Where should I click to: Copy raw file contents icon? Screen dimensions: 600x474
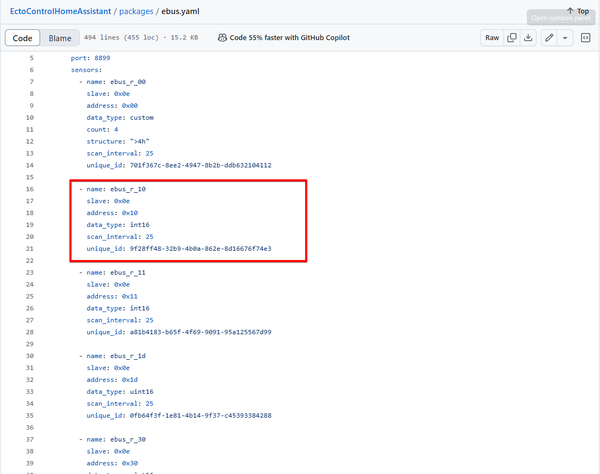point(512,38)
